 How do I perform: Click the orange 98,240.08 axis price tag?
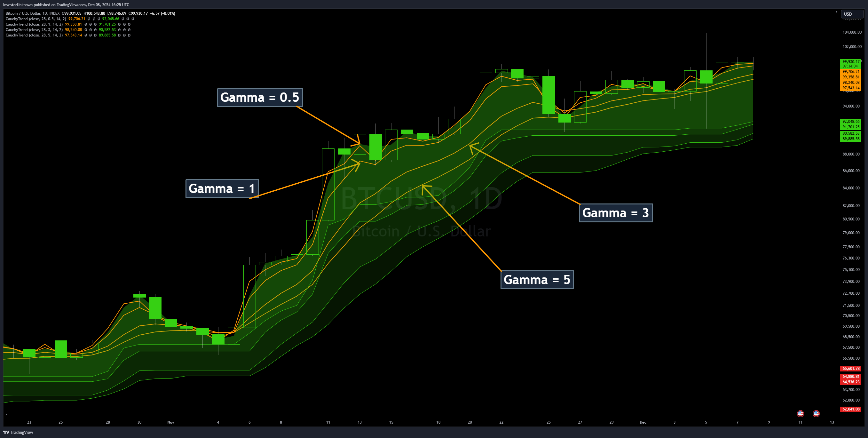tap(851, 83)
